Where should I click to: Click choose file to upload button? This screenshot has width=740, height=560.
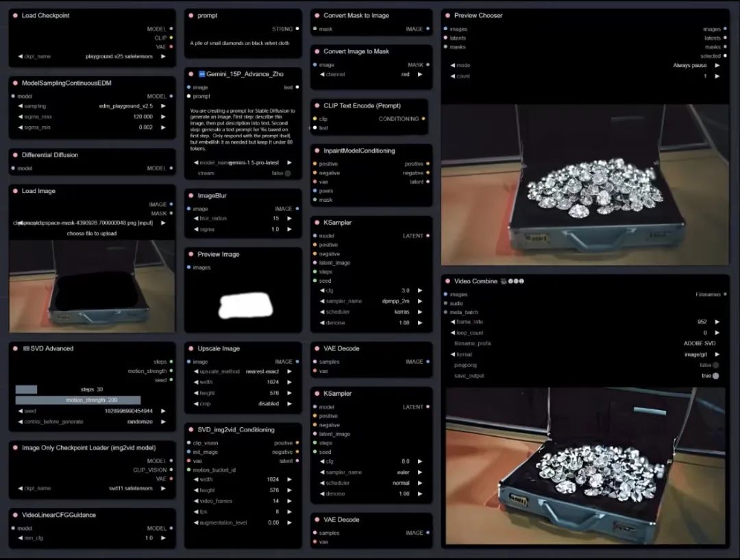point(92,233)
